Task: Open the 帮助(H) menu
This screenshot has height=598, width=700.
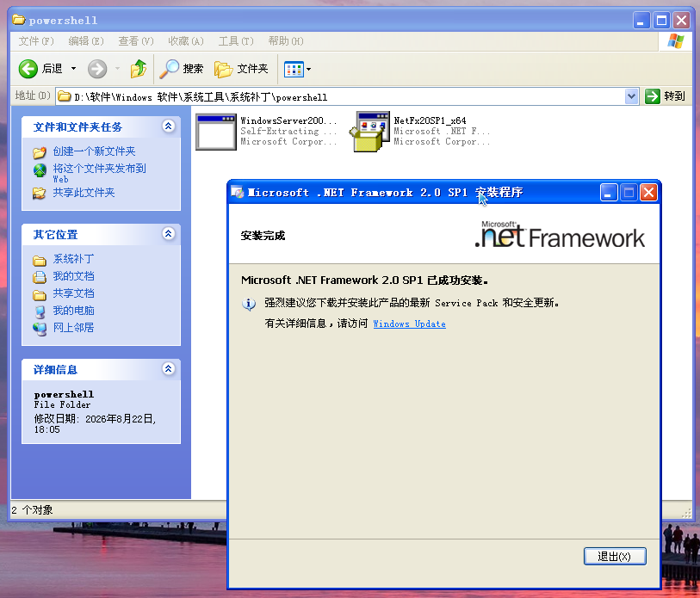Action: 286,41
